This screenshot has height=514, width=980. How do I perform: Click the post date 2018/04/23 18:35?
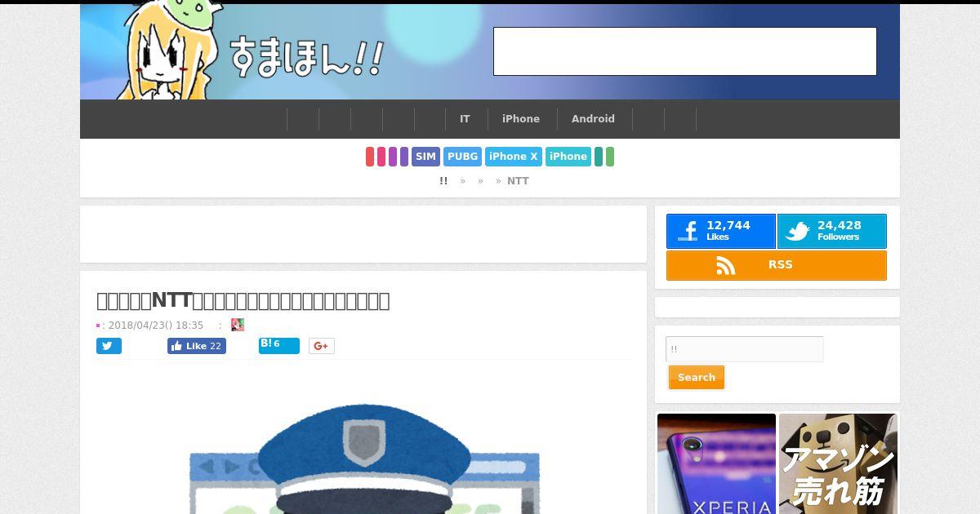pyautogui.click(x=155, y=326)
